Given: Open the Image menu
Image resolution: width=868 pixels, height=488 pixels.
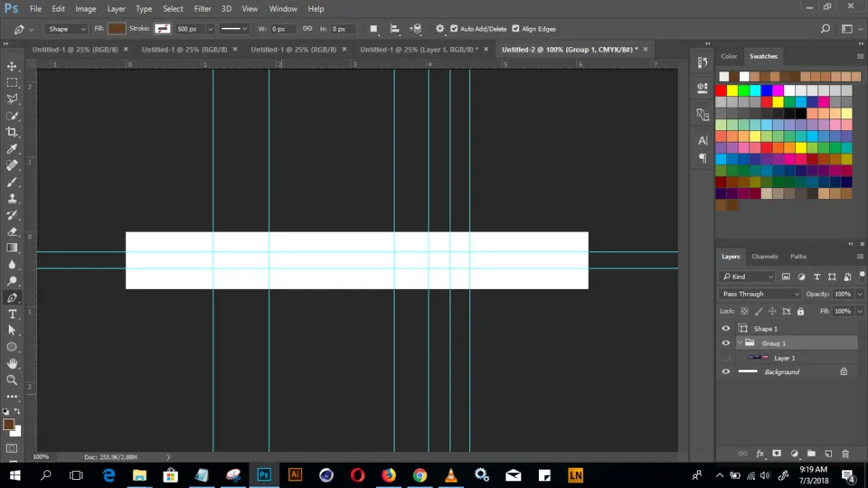Looking at the screenshot, I should click(85, 9).
